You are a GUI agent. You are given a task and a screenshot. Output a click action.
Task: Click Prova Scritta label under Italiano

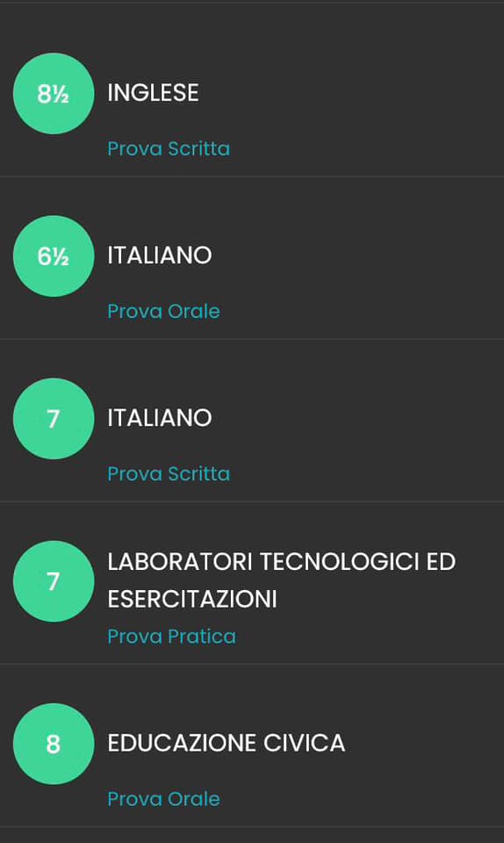click(169, 474)
